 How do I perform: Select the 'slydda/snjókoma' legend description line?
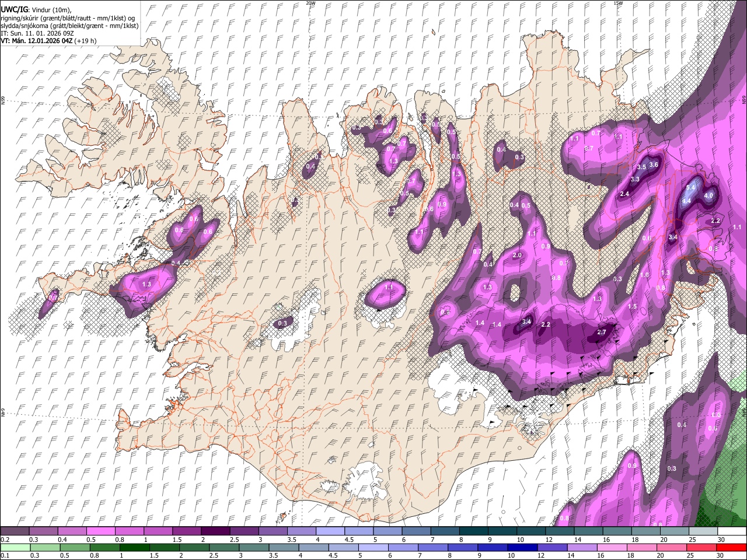click(69, 25)
